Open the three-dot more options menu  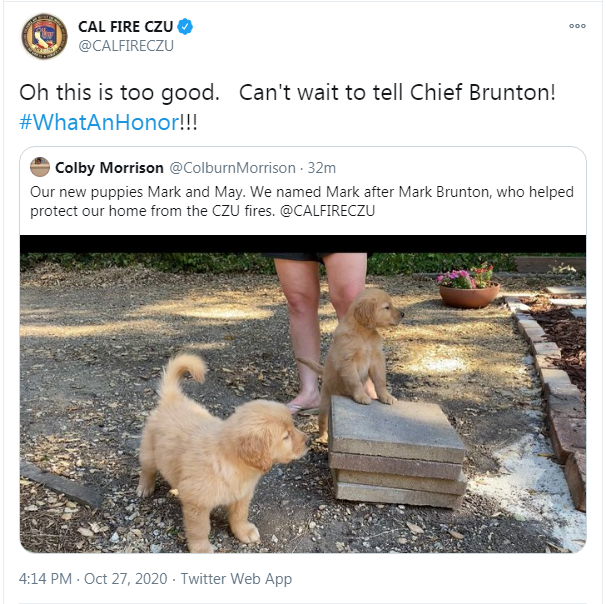[x=577, y=26]
